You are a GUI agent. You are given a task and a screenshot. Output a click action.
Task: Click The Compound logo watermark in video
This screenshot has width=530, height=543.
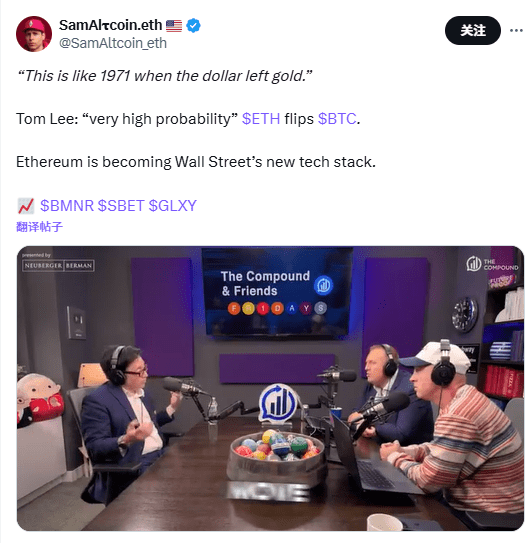point(492,264)
